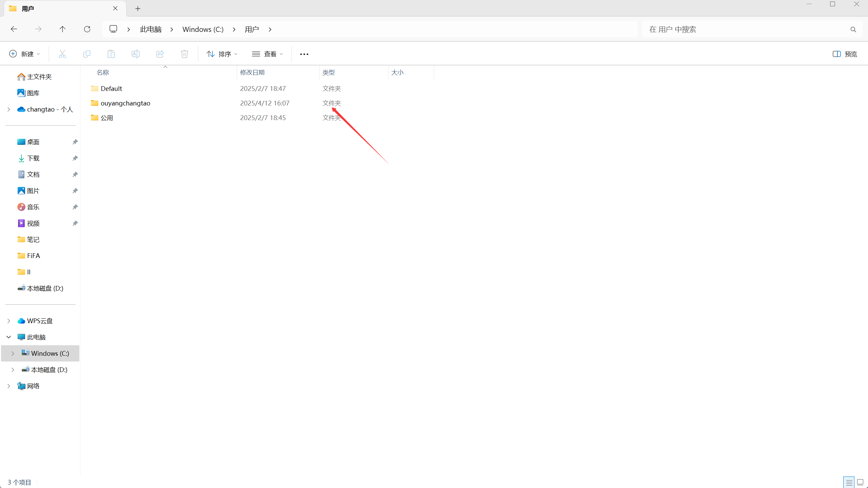The height and width of the screenshot is (488, 868).
Task: Switch to large icons view in status bar
Action: tap(860, 482)
